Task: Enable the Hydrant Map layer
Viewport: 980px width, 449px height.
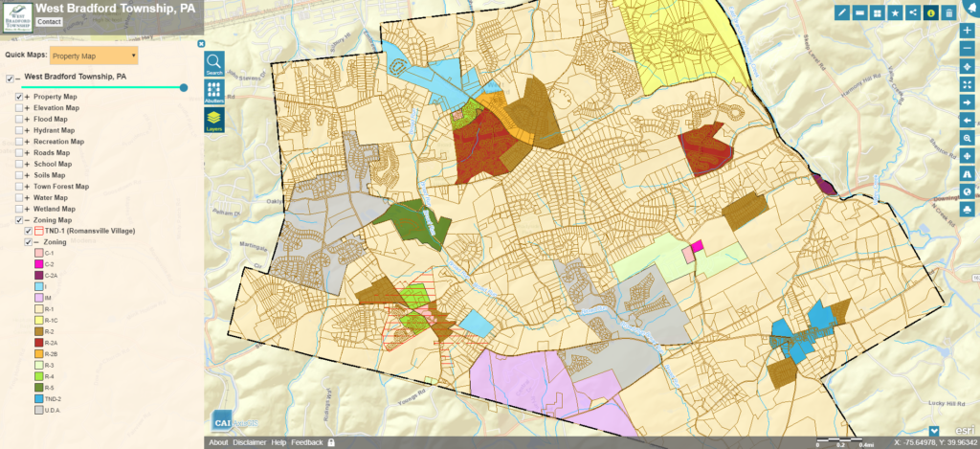Action: click(19, 131)
